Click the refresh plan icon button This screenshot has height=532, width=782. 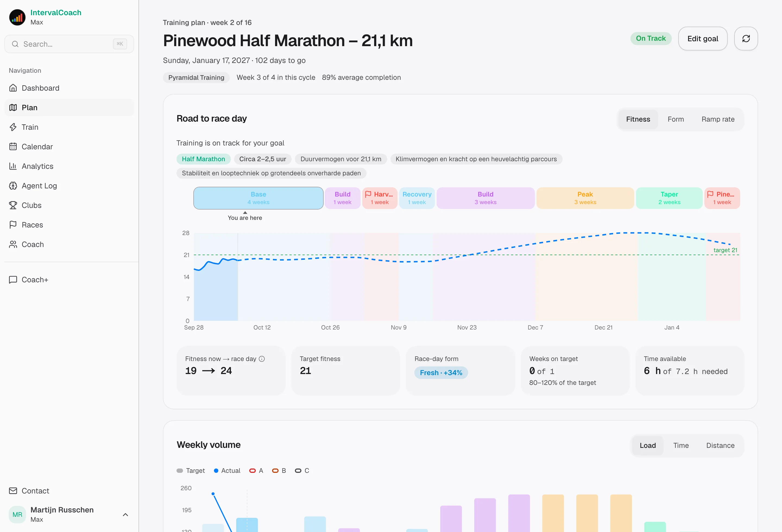(746, 39)
